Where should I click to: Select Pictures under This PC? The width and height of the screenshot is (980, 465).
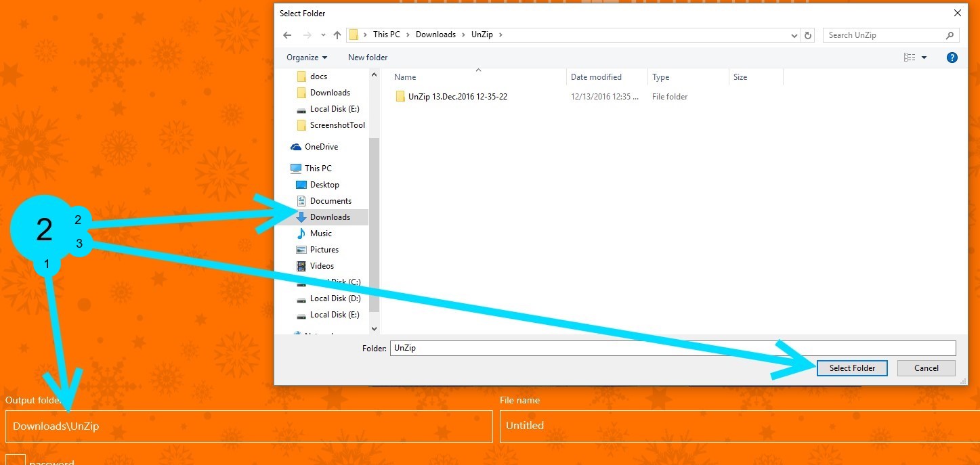pos(324,250)
